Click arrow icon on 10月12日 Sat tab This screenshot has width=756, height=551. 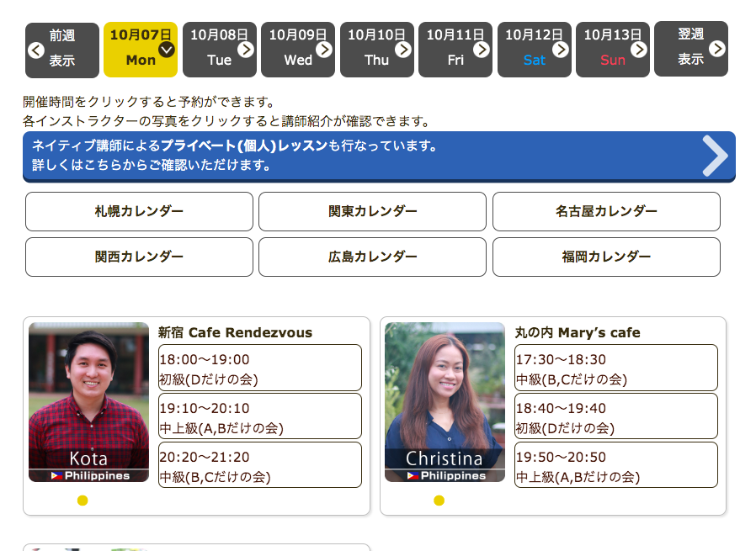561,49
